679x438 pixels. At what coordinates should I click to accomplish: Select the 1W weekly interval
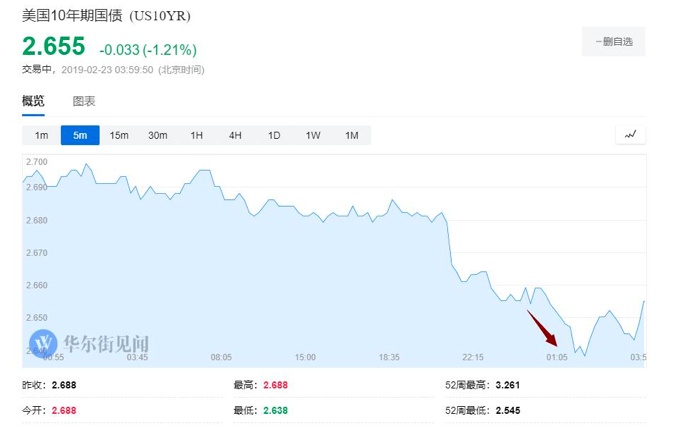[313, 135]
